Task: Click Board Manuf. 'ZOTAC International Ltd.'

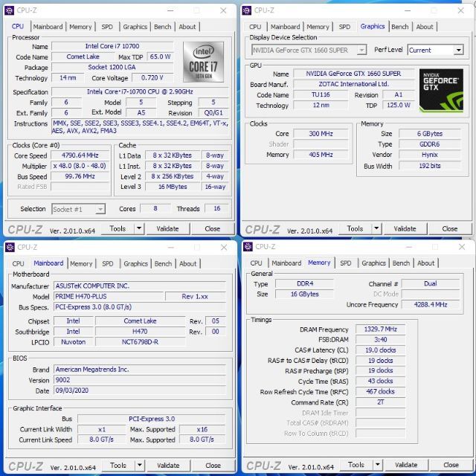Action: pyautogui.click(x=354, y=84)
